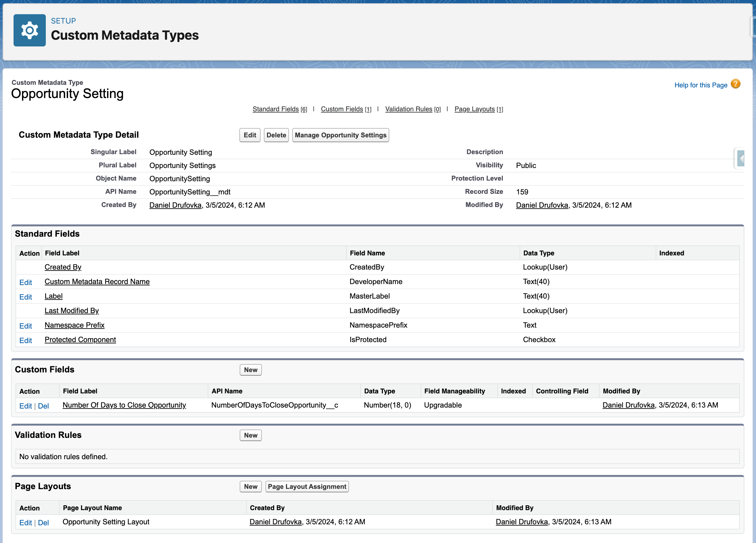Edit the Opportunity Setting Layout
Screen dimensions: 756x543
[26, 523]
